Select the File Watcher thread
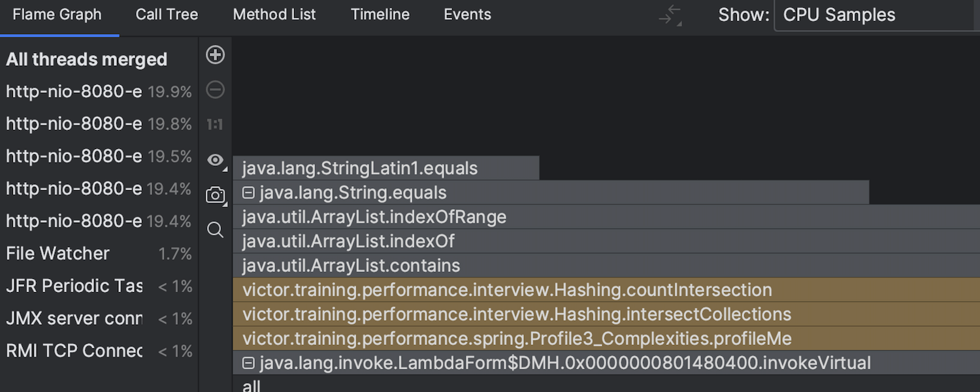This screenshot has height=392, width=980. tap(57, 253)
